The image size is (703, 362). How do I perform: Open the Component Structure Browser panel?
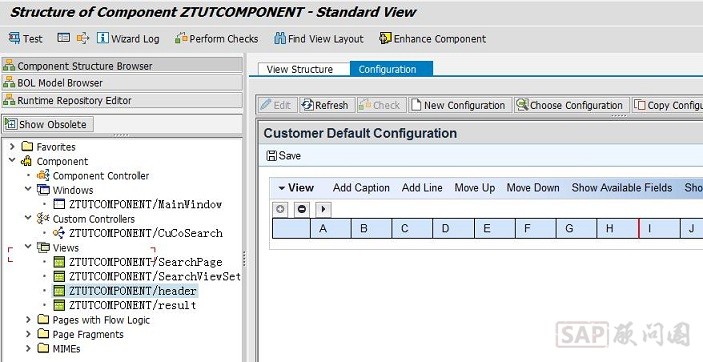click(x=122, y=65)
